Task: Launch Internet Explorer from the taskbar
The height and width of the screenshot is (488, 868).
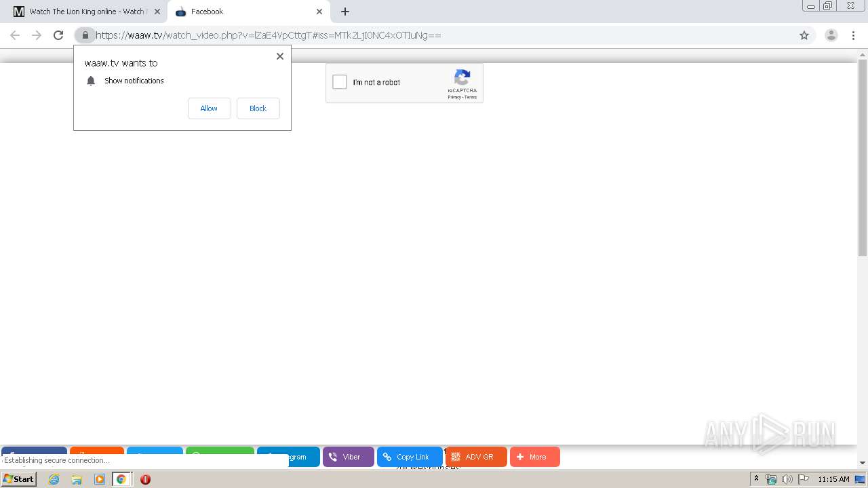Action: 54,479
